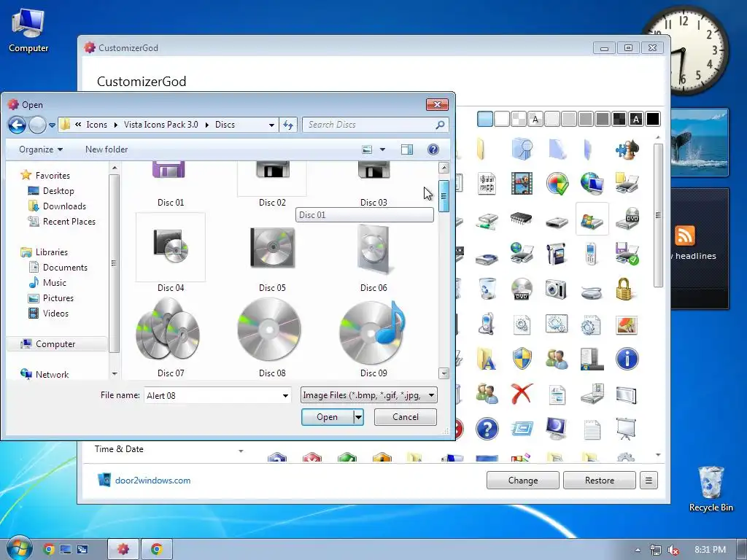Image resolution: width=747 pixels, height=560 pixels.
Task: Click the Restore button in CustomizerGod
Action: pyautogui.click(x=600, y=481)
